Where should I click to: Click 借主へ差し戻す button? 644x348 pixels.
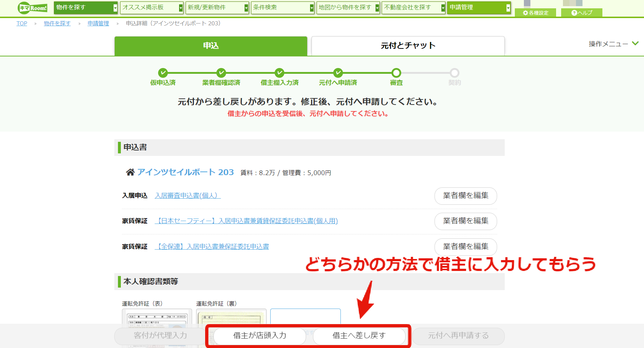tap(359, 336)
